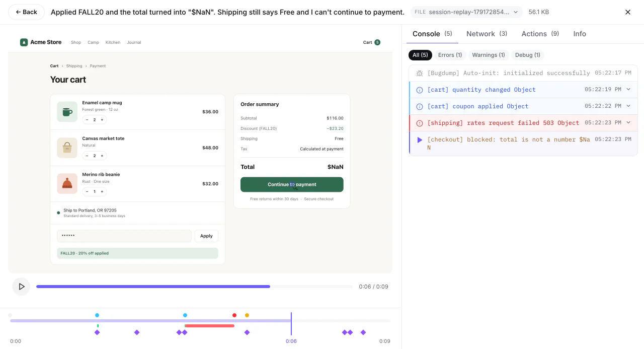Click the timeline playhead at 0:06
Viewport: 644px width, 349px height.
click(x=291, y=323)
